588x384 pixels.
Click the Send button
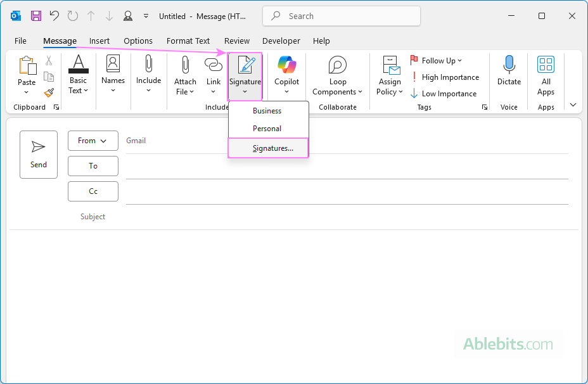[x=39, y=154]
